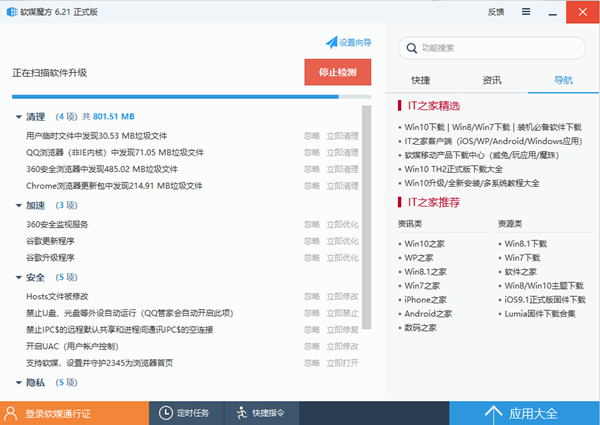Click 立即优化 for 谷歌更新程序
Screen dimensions: 600x425
pyautogui.click(x=342, y=241)
